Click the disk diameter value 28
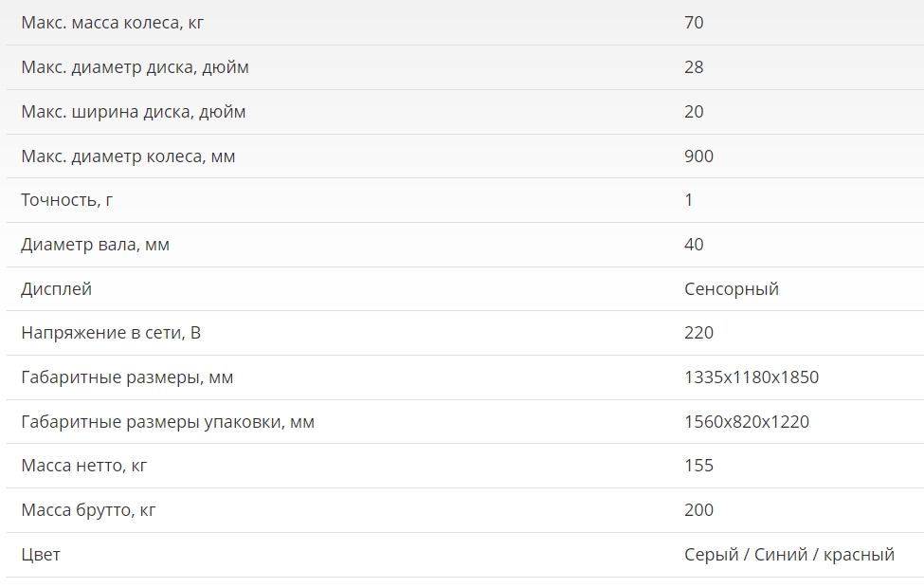Screen dimensions: 924x588 (694, 67)
